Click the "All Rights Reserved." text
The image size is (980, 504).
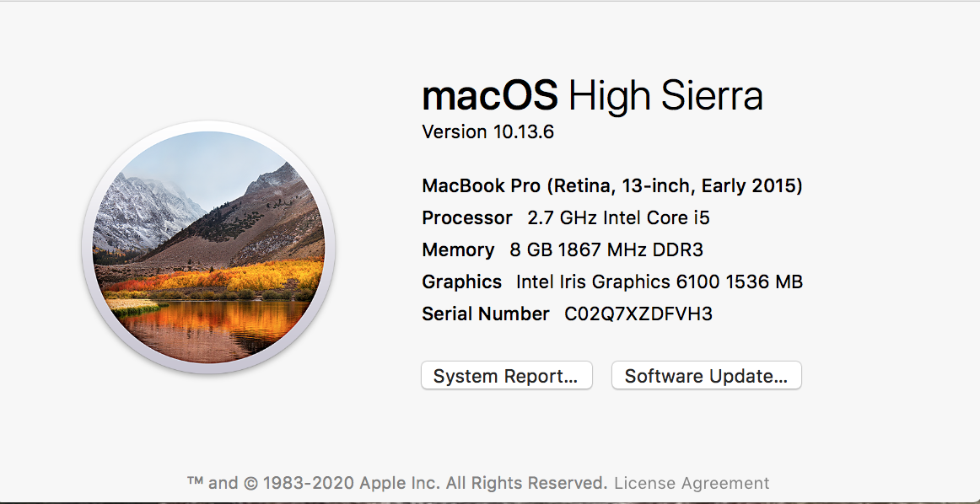526,484
